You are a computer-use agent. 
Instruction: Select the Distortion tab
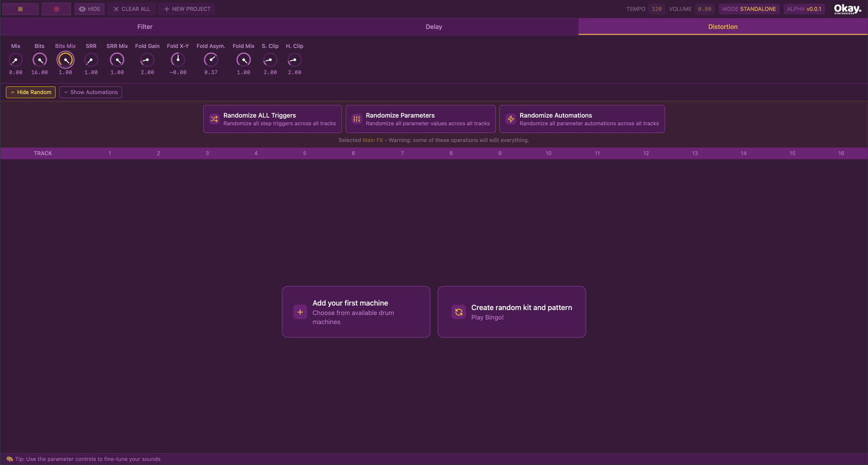pyautogui.click(x=723, y=27)
